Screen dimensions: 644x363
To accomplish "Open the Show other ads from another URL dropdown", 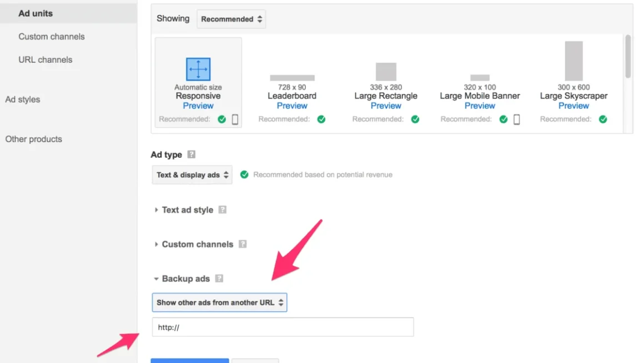I will pyautogui.click(x=219, y=302).
